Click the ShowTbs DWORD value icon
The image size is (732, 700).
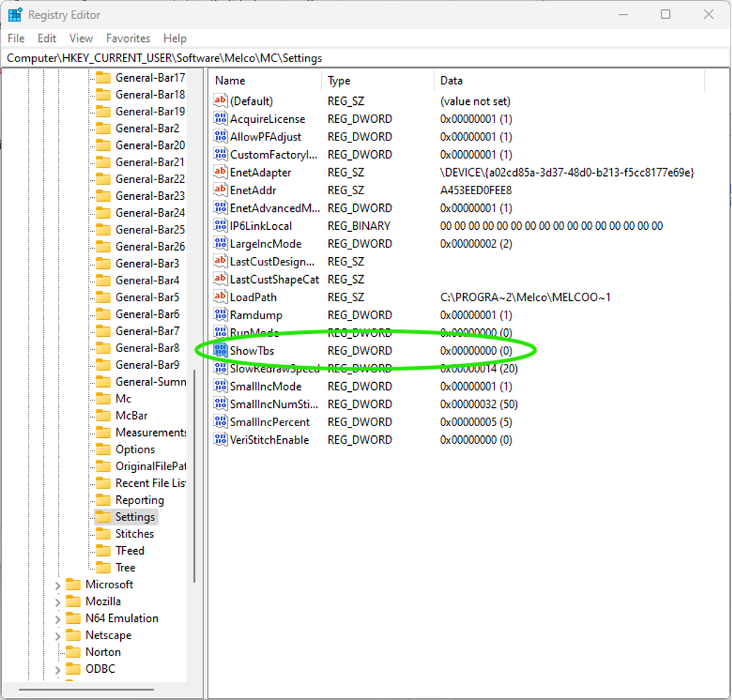pos(220,350)
